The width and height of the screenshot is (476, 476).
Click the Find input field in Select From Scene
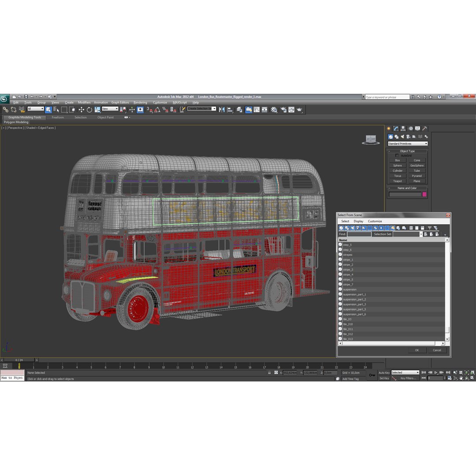tap(359, 234)
